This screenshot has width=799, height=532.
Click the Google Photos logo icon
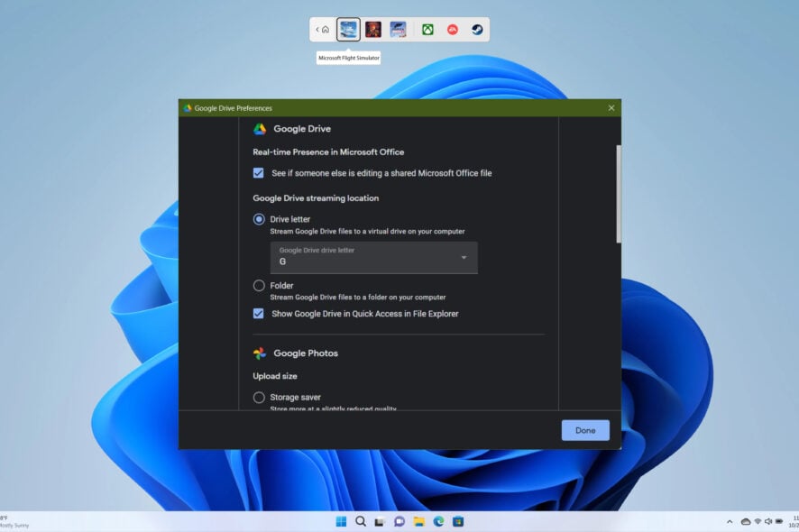pyautogui.click(x=260, y=353)
